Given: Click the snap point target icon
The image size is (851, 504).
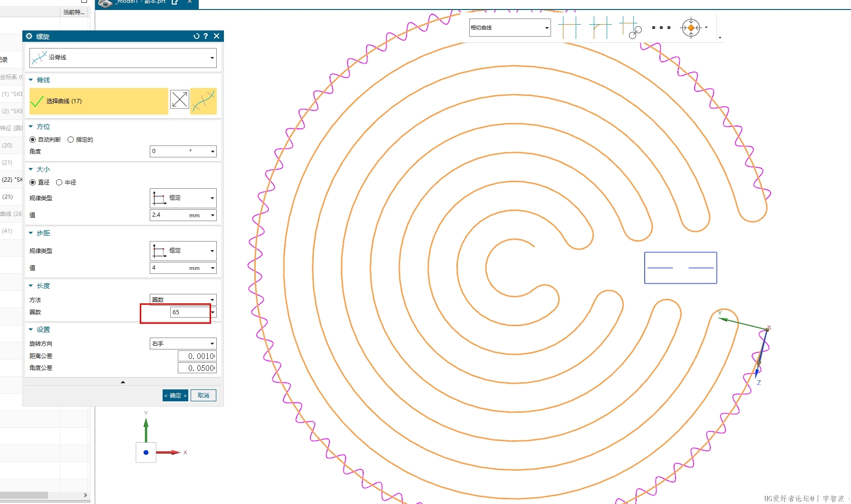Looking at the screenshot, I should coord(691,28).
